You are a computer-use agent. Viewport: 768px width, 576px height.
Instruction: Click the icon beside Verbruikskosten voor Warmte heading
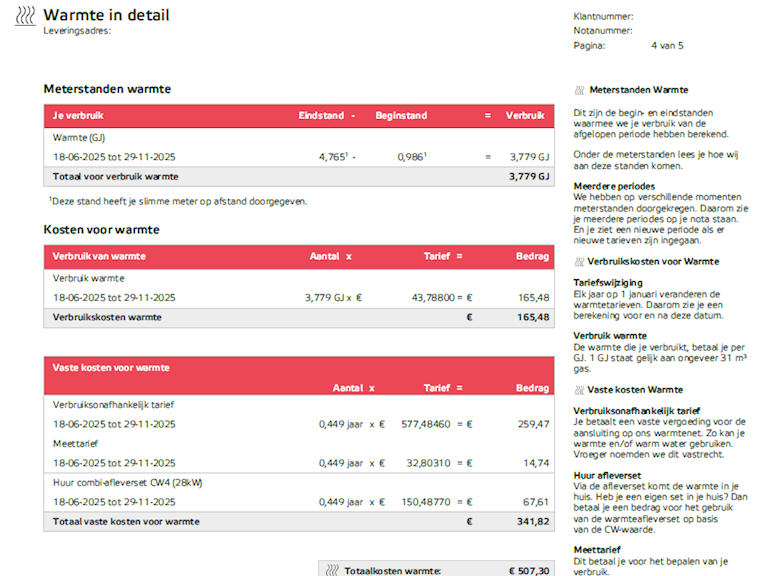pos(579,262)
